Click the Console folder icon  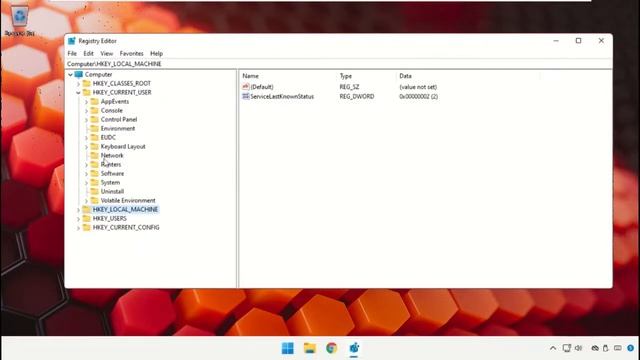(x=95, y=110)
